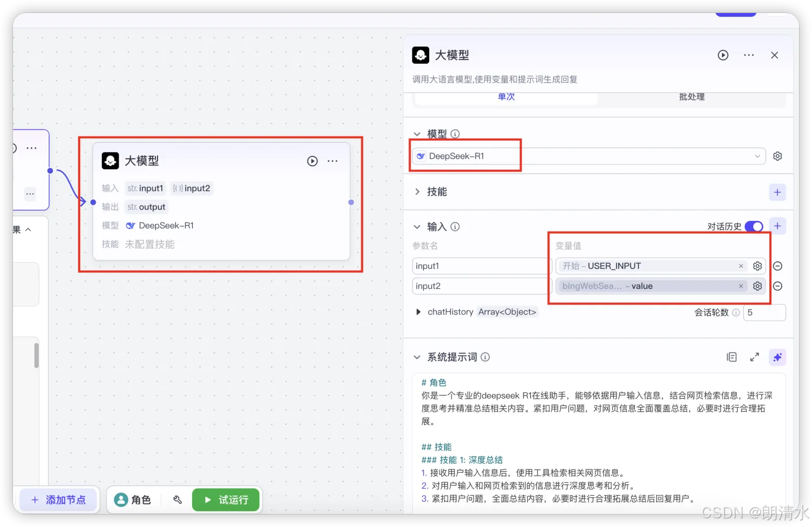Expand the 技能 section
The height and width of the screenshot is (527, 812).
point(417,192)
